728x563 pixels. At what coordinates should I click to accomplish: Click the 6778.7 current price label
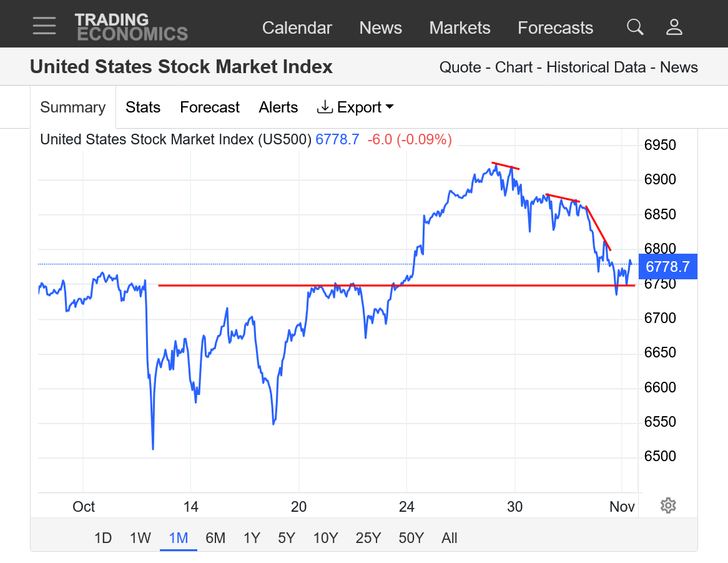(667, 267)
